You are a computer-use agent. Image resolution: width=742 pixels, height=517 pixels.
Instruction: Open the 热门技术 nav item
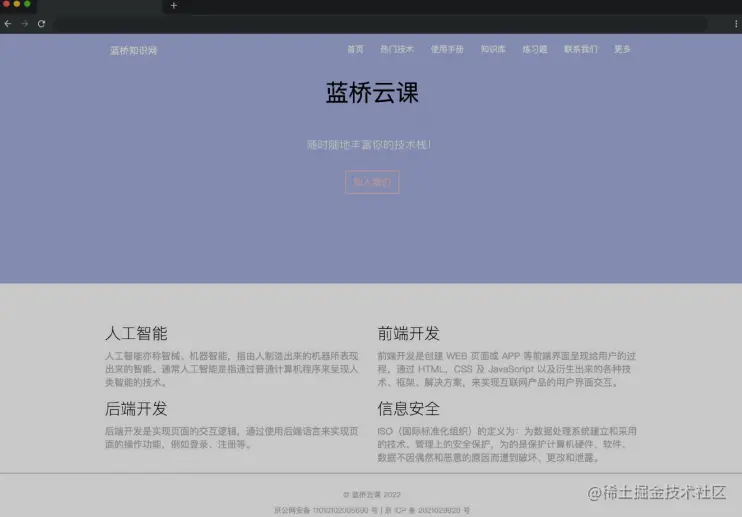pos(397,49)
